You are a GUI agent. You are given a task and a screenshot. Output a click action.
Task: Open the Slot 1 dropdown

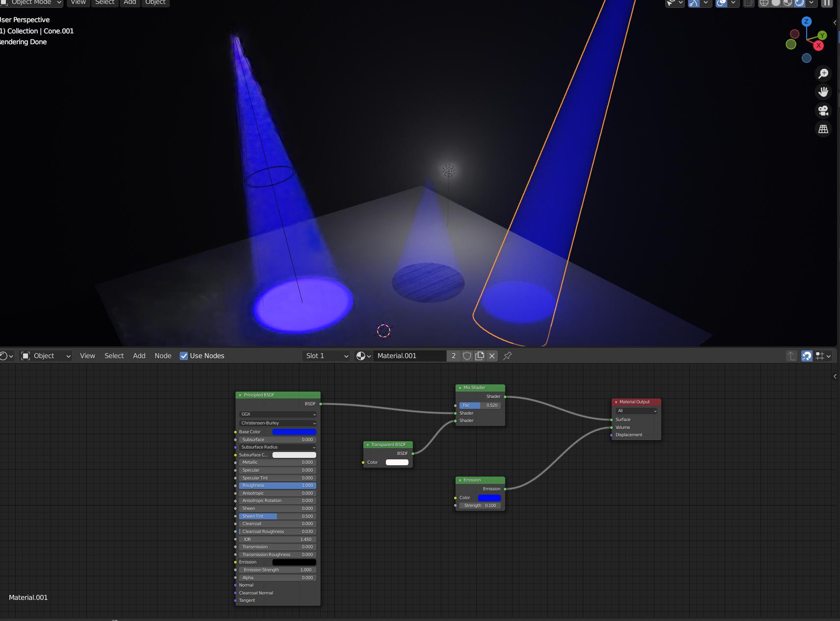coord(325,356)
